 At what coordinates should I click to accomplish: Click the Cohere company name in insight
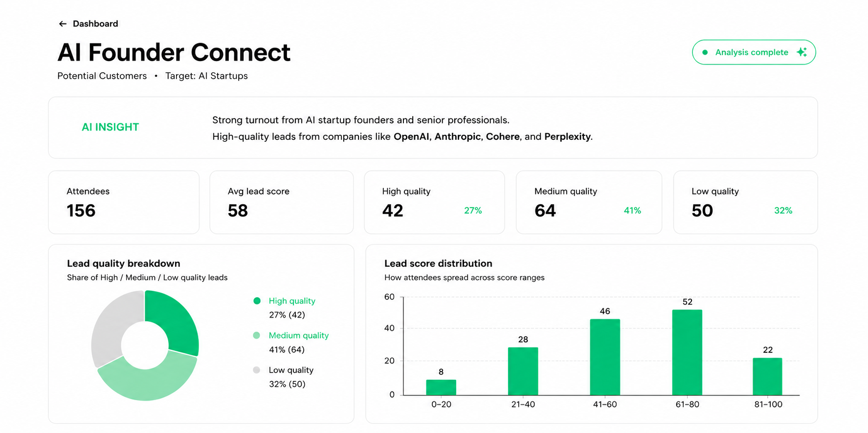503,137
